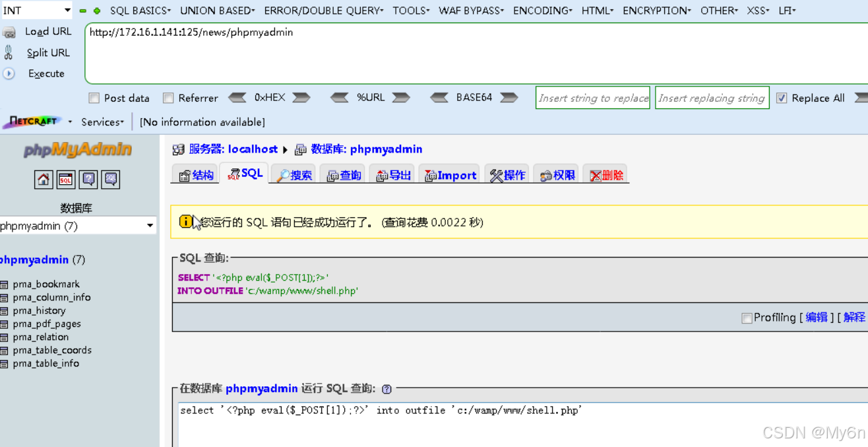The width and height of the screenshot is (868, 447).
Task: Switch to the SQL tab
Action: 245,174
